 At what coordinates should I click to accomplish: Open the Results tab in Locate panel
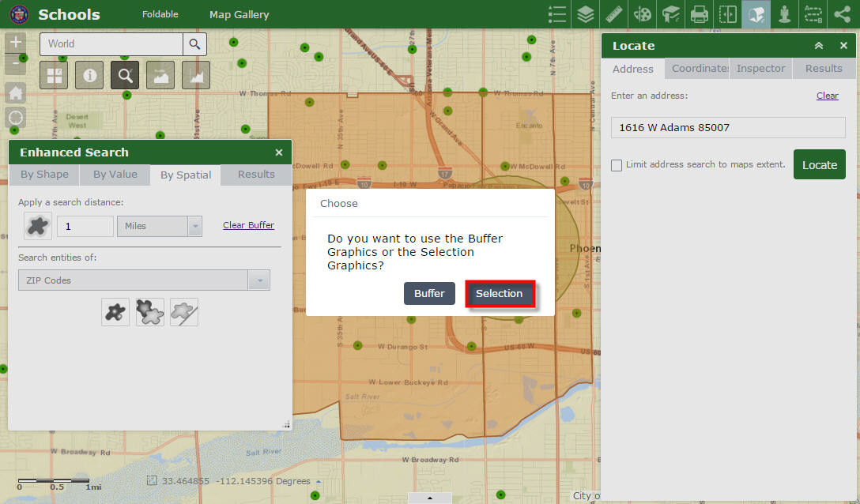coord(824,69)
